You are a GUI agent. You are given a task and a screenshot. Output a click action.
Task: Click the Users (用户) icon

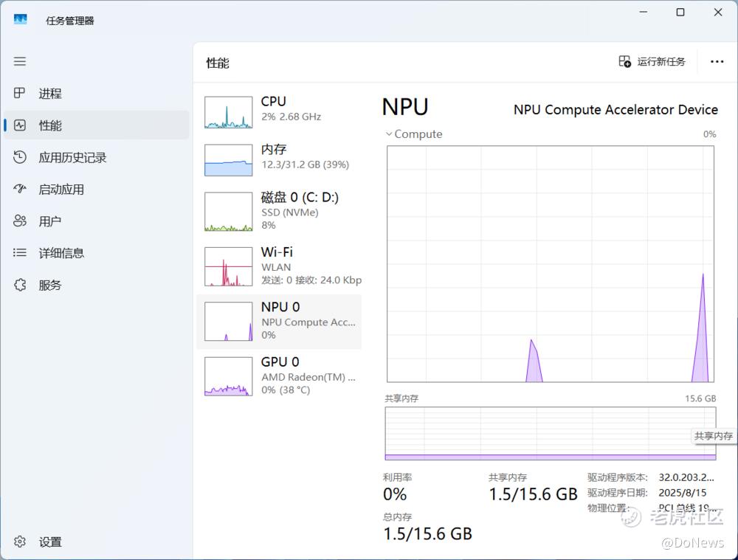20,221
